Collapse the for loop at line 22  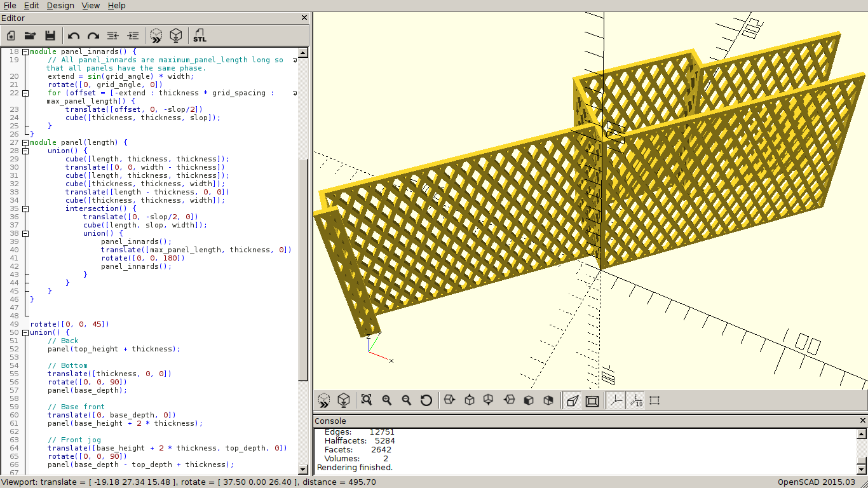coord(25,93)
